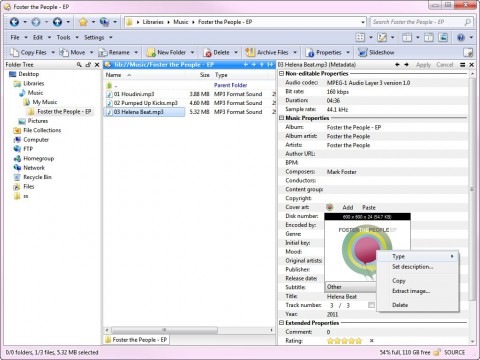Open the Properties dropdown arrow
Image resolution: width=480 pixels, height=360 pixels.
(x=348, y=52)
